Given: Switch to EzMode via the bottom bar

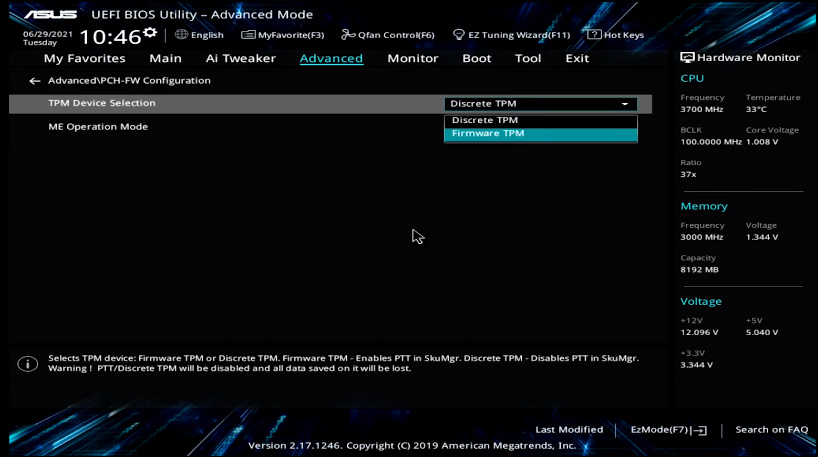Looking at the screenshot, I should [x=668, y=430].
